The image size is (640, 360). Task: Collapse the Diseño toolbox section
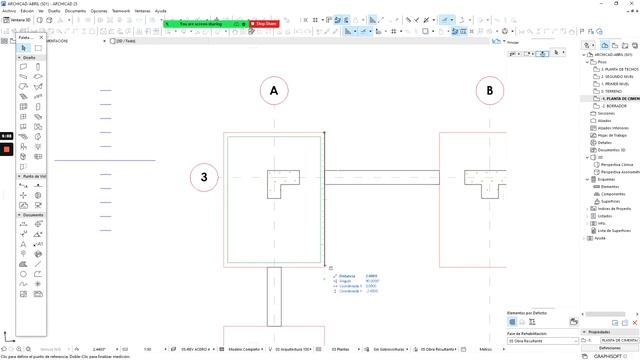point(19,58)
